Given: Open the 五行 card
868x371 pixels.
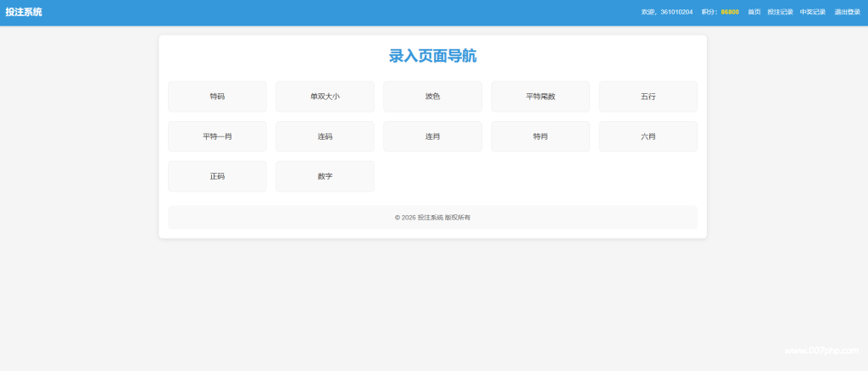Looking at the screenshot, I should (648, 97).
